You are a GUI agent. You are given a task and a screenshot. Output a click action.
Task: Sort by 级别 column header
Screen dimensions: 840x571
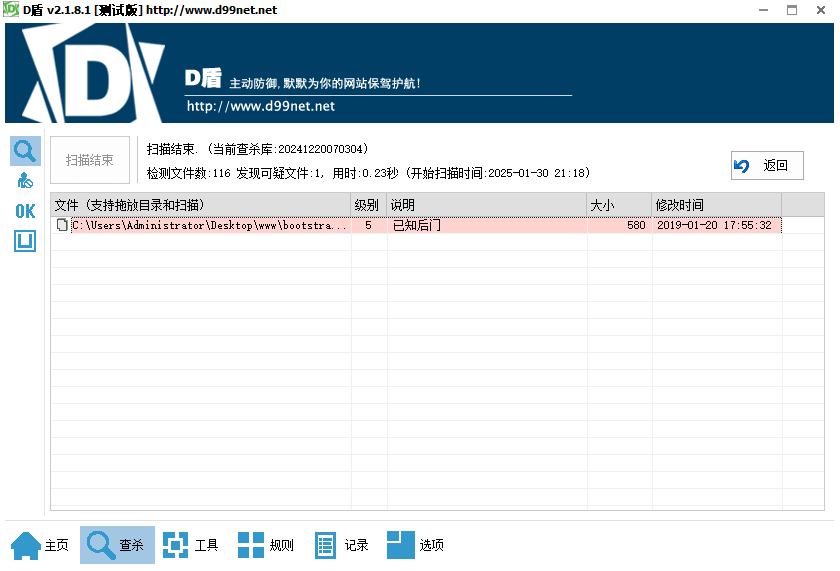[x=369, y=205]
